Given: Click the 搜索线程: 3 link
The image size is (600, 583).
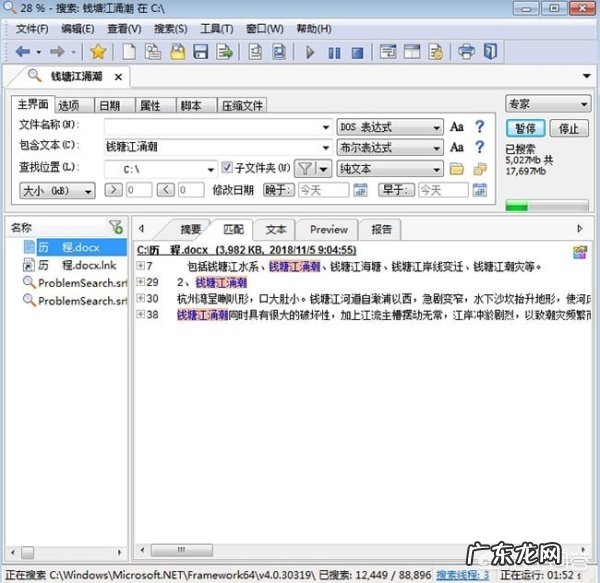Looking at the screenshot, I should (463, 575).
